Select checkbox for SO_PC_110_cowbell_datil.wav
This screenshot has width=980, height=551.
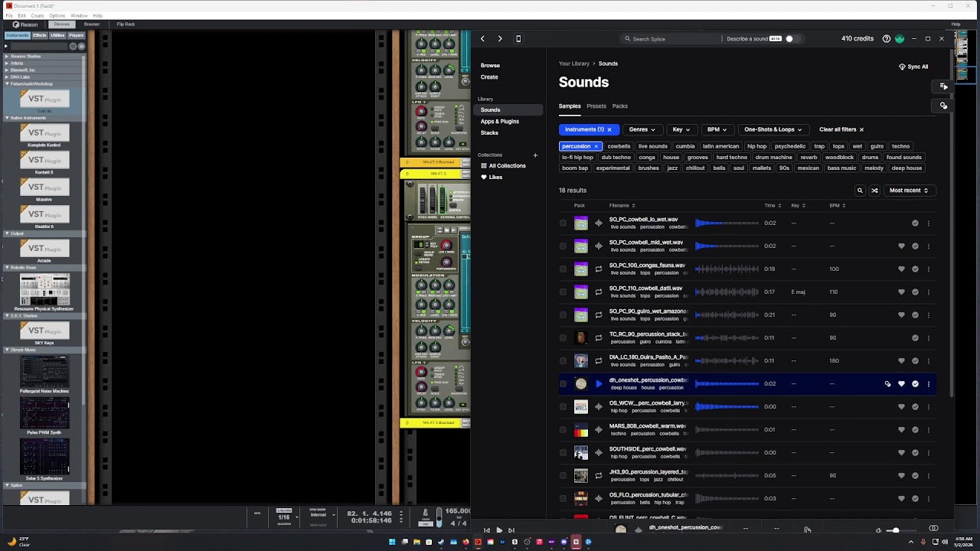coord(563,292)
